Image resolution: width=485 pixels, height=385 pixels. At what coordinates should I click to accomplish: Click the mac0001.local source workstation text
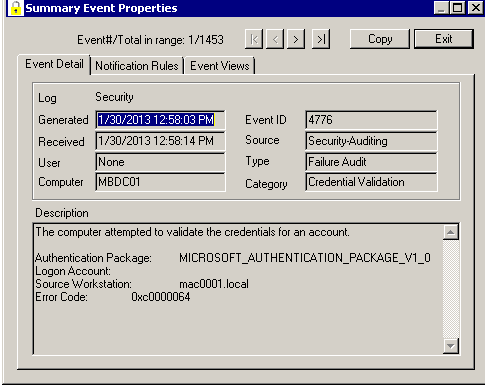tap(214, 284)
